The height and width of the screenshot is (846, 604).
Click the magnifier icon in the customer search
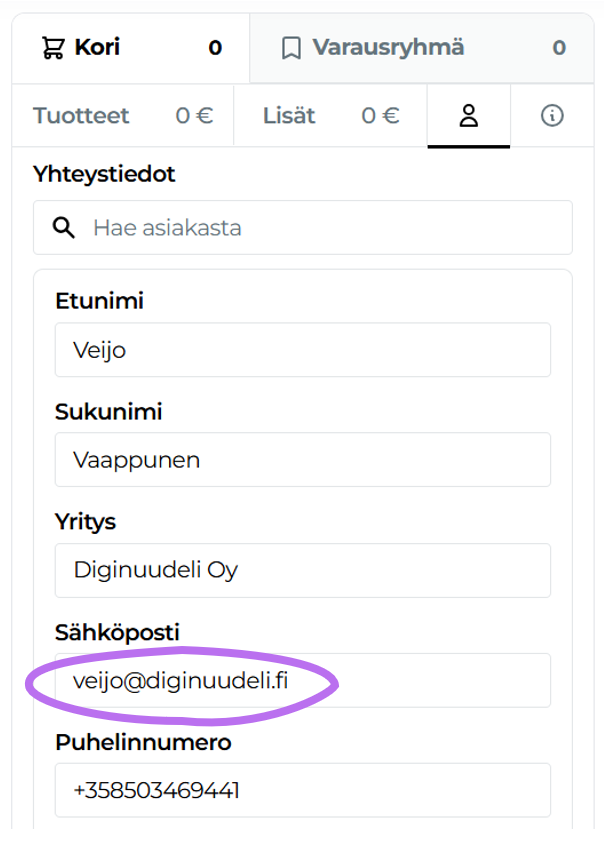point(63,227)
